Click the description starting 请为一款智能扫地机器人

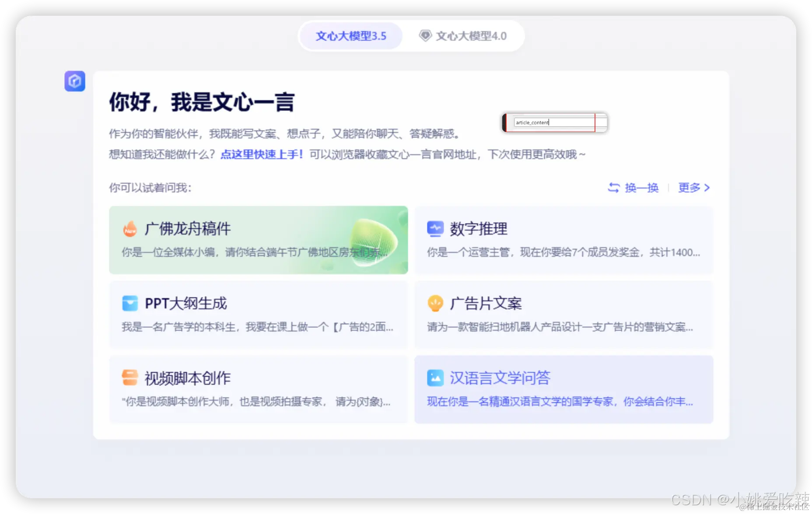pos(560,327)
